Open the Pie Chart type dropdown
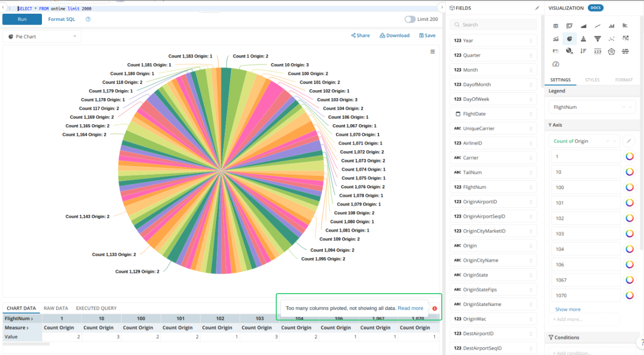This screenshot has width=644, height=355. coord(42,36)
